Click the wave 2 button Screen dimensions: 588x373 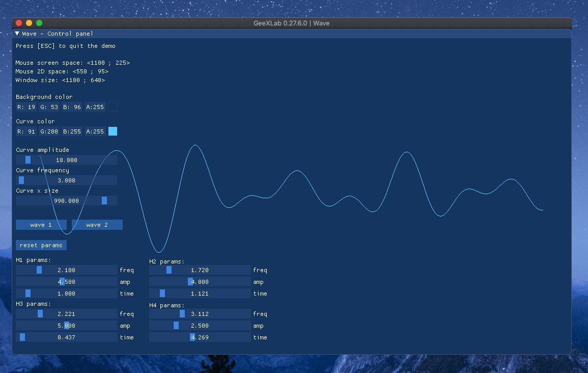97,225
